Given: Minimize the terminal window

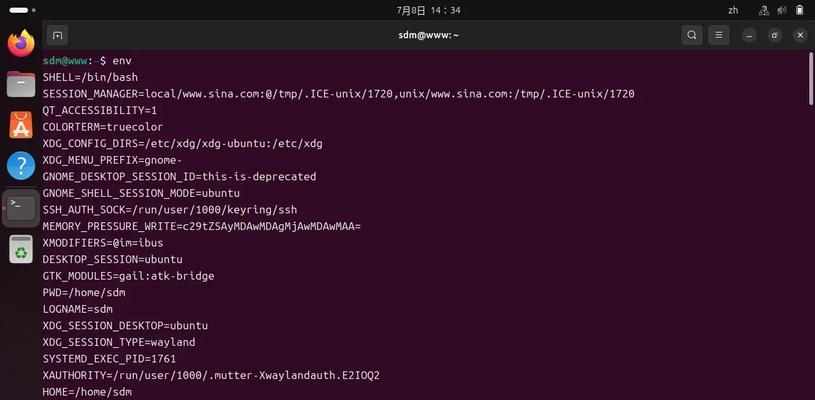Looking at the screenshot, I should [749, 35].
